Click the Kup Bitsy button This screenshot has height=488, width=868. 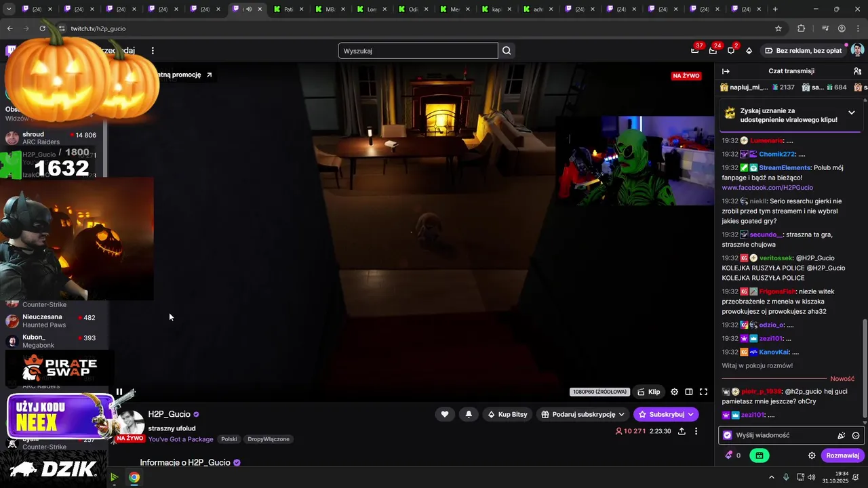point(507,414)
